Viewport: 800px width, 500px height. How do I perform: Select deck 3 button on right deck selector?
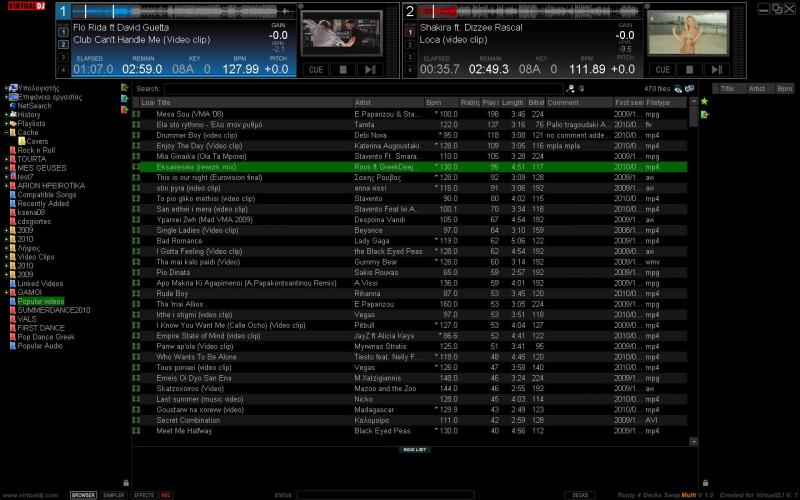[x=410, y=57]
